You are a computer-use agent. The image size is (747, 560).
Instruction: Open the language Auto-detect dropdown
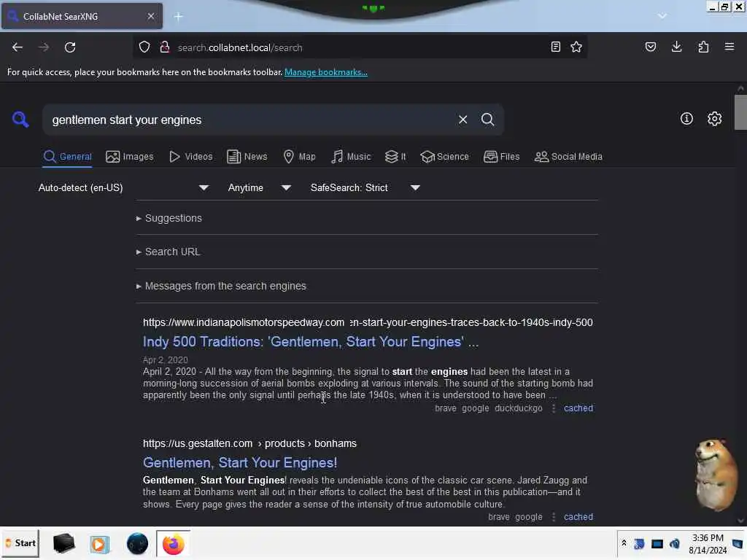123,187
